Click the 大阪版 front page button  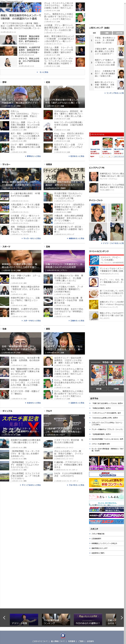point(116,389)
